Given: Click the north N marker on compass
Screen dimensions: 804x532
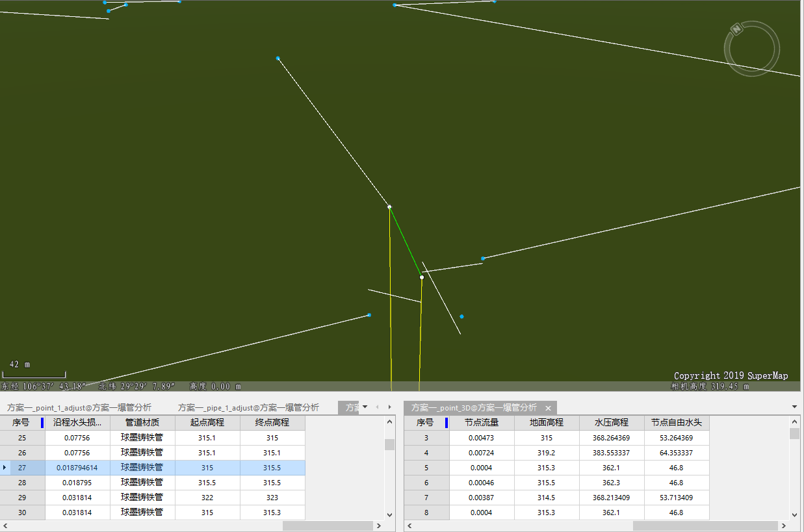Looking at the screenshot, I should tap(736, 29).
